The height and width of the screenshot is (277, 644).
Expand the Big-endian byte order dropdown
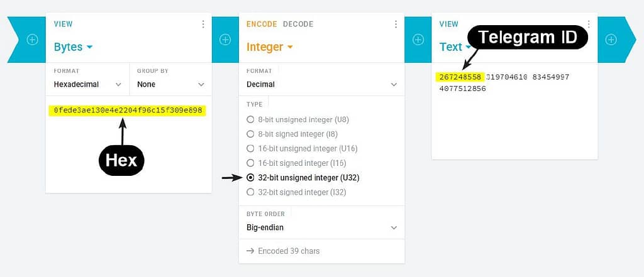click(321, 227)
